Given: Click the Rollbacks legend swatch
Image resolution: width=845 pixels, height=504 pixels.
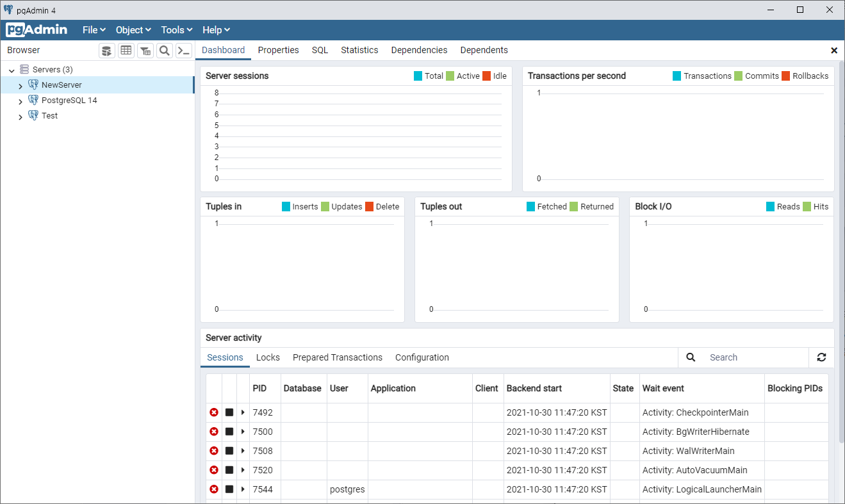Looking at the screenshot, I should tap(785, 76).
